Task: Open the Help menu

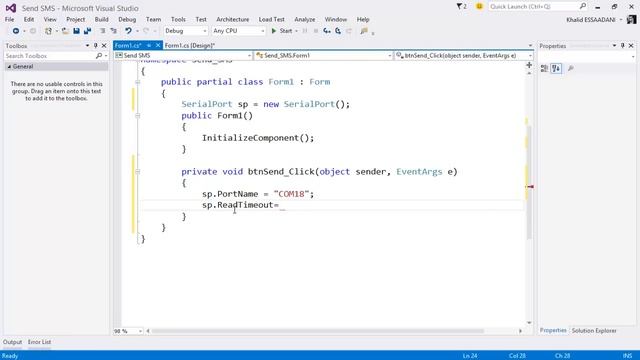Action: pyautogui.click(x=363, y=19)
